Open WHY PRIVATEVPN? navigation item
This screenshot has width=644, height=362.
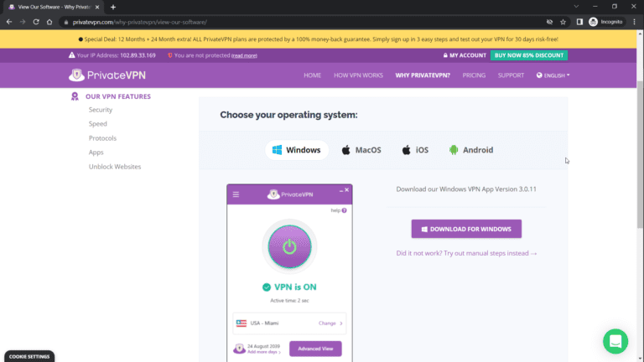click(423, 75)
